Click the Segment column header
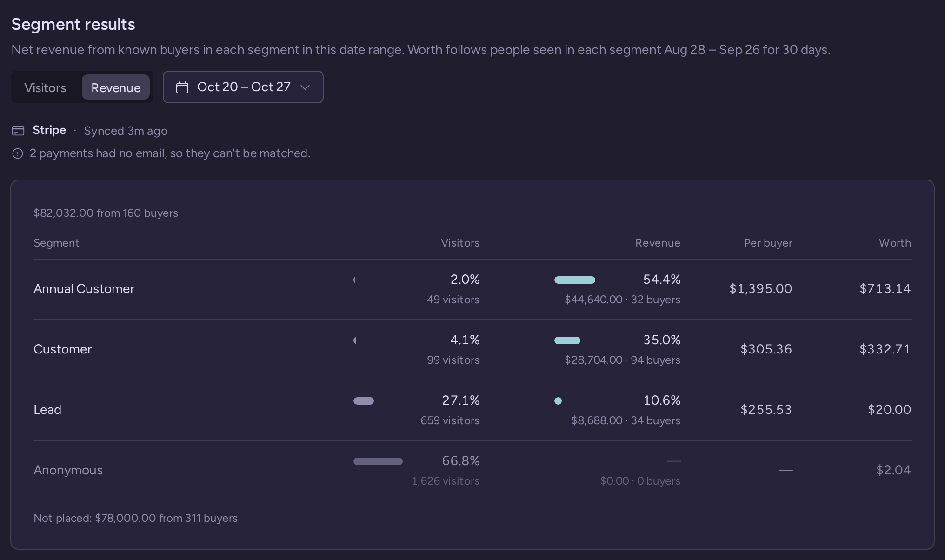The image size is (945, 560). pos(56,243)
